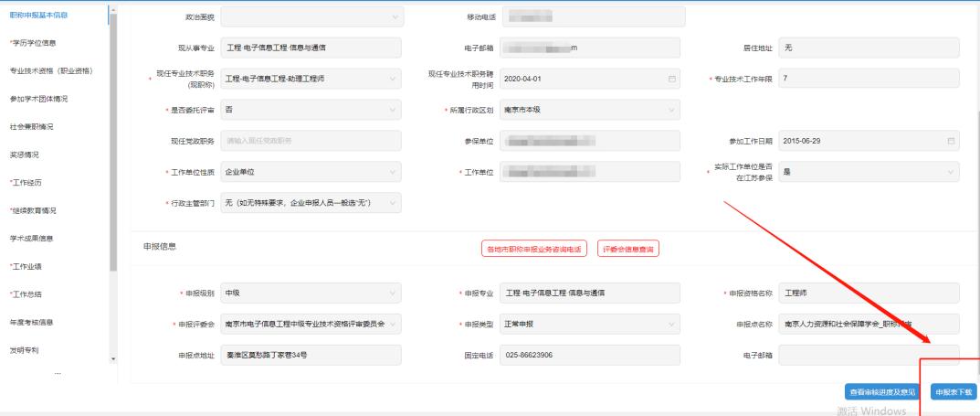Image resolution: width=980 pixels, height=416 pixels.
Task: Select 职称申报基本信息 in the sidebar
Action: coord(38,15)
